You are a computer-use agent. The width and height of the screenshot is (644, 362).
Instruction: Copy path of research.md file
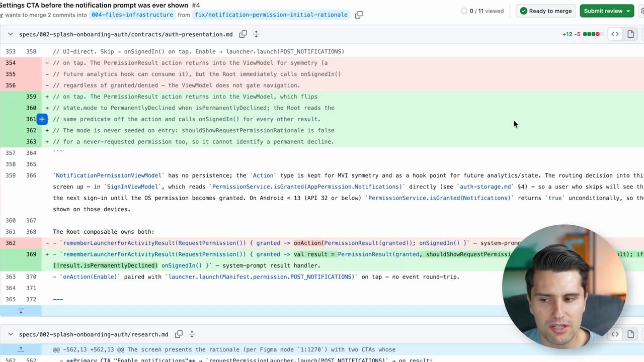click(x=179, y=334)
